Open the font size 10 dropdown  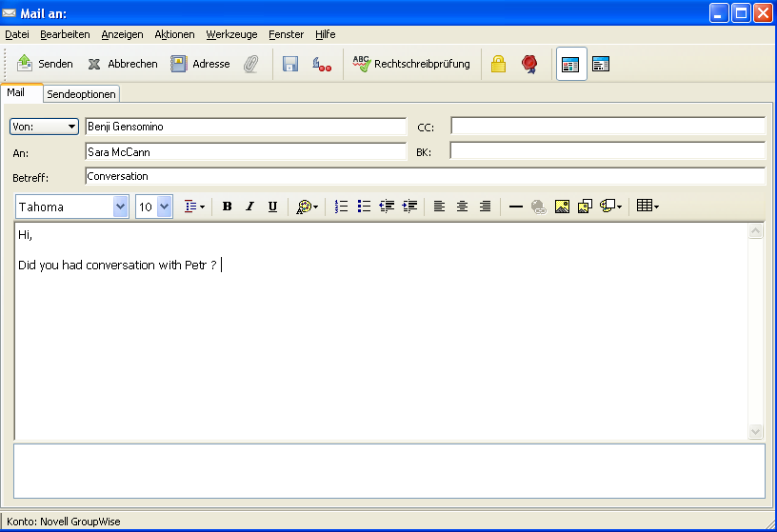[x=165, y=207]
